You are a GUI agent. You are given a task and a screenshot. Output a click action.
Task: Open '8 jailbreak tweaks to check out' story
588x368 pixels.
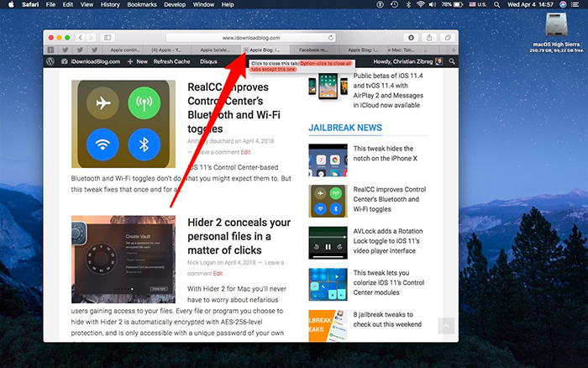coord(387,319)
